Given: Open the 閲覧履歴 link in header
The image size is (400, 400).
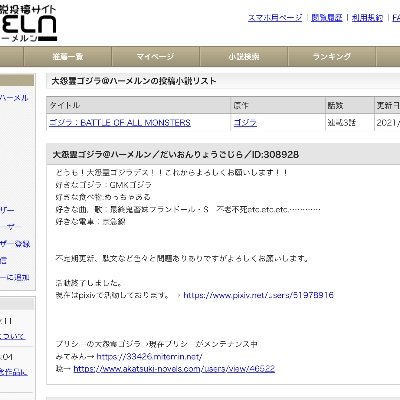Looking at the screenshot, I should (327, 18).
